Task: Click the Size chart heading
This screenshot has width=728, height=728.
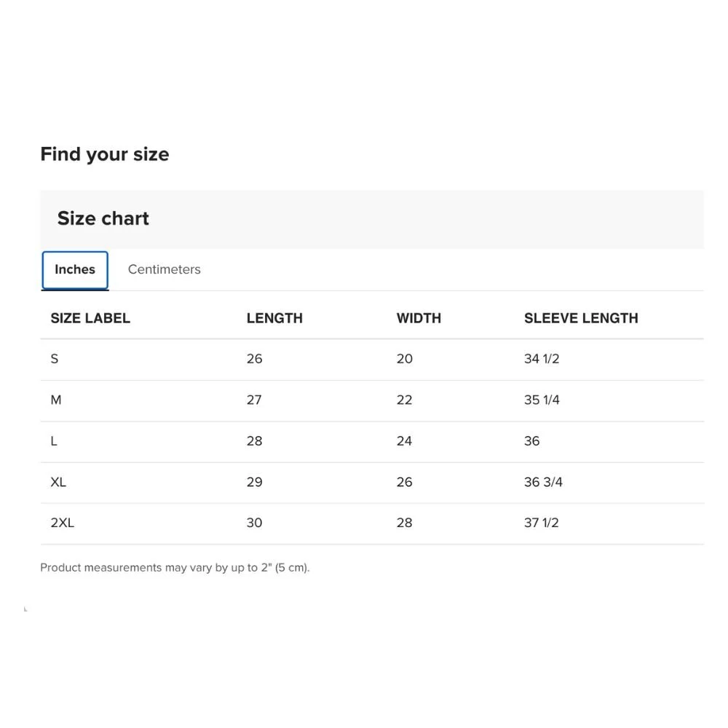Action: click(103, 218)
